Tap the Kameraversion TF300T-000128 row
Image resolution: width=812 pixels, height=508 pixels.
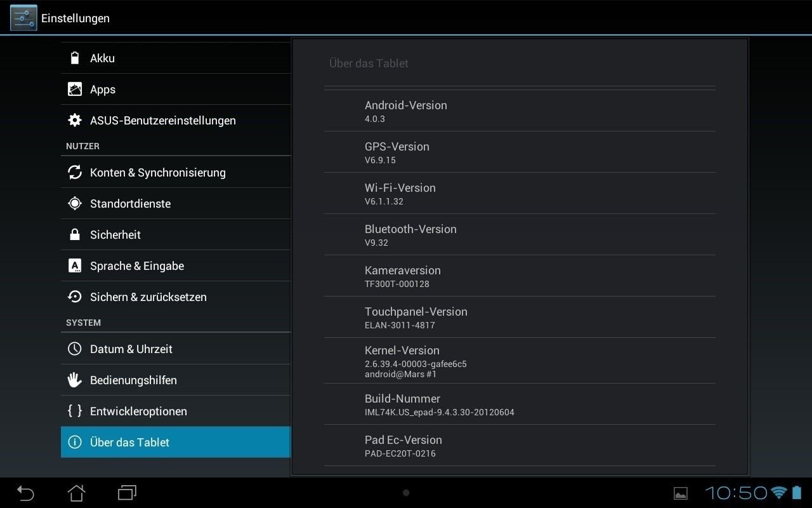click(520, 276)
